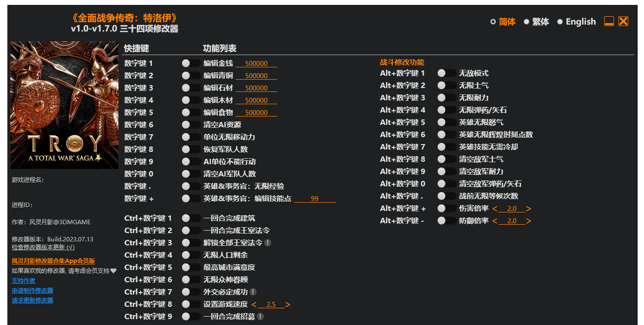The height and width of the screenshot is (325, 644).
Task: Enable 一回合完成建筑 toggle
Action: coord(191,218)
